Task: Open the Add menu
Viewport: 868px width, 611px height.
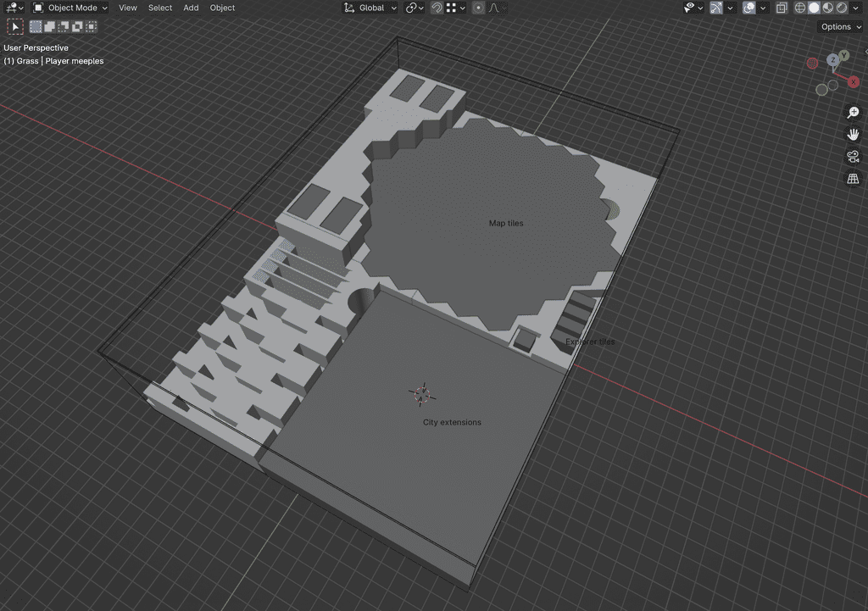Action: click(x=191, y=8)
